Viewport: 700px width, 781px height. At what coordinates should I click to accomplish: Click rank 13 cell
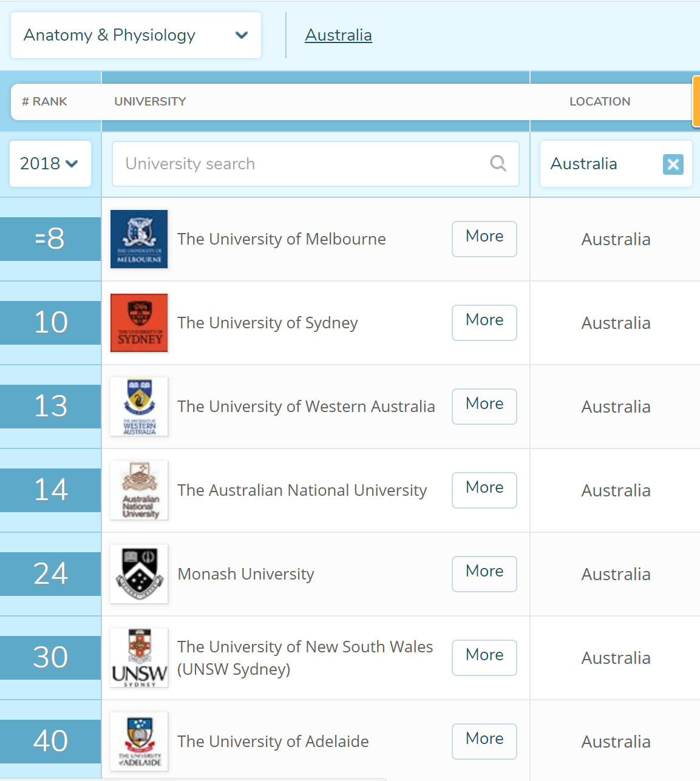50,407
